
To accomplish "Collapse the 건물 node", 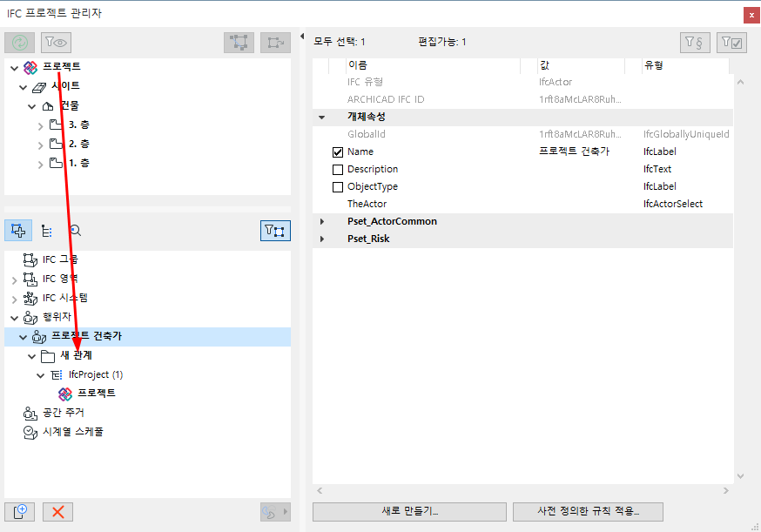I will tap(31, 106).
